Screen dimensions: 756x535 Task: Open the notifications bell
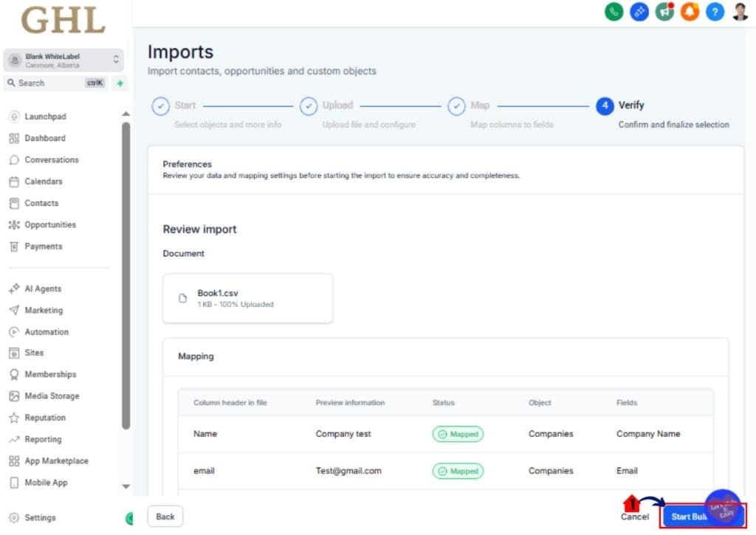tap(690, 12)
